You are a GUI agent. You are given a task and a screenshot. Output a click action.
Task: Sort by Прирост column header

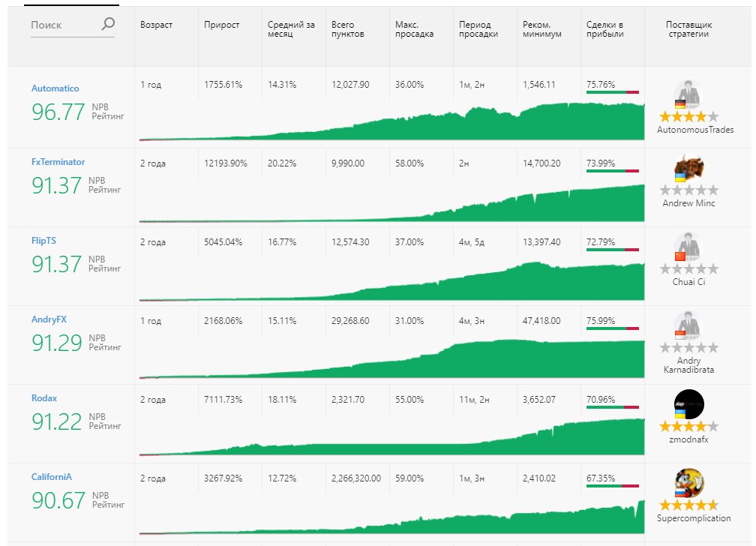221,25
